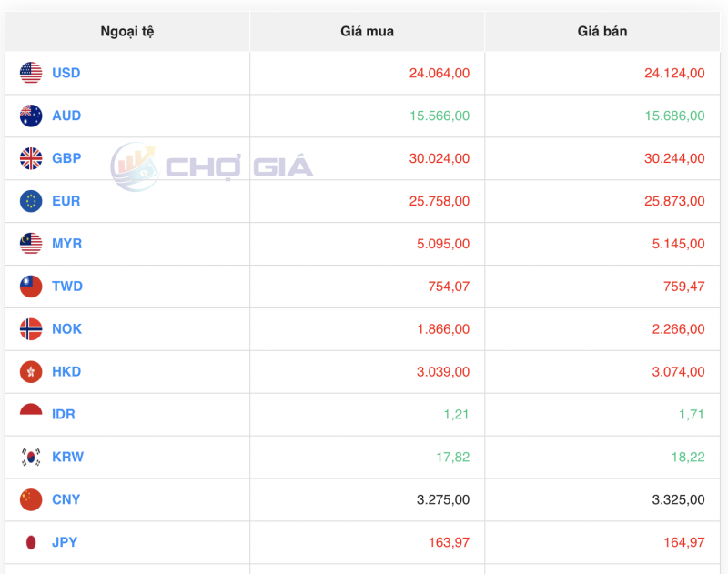Click the CNY Chinese flag icon

pyautogui.click(x=30, y=499)
